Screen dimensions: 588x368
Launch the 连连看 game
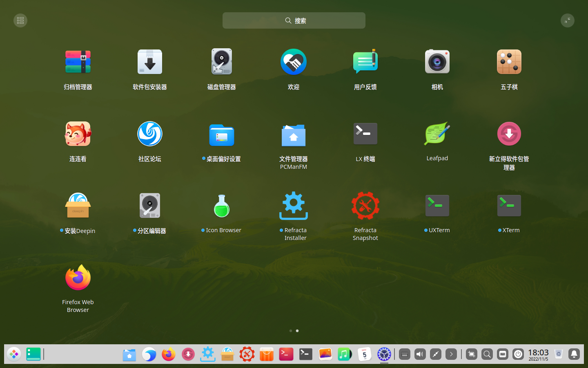coord(78,134)
